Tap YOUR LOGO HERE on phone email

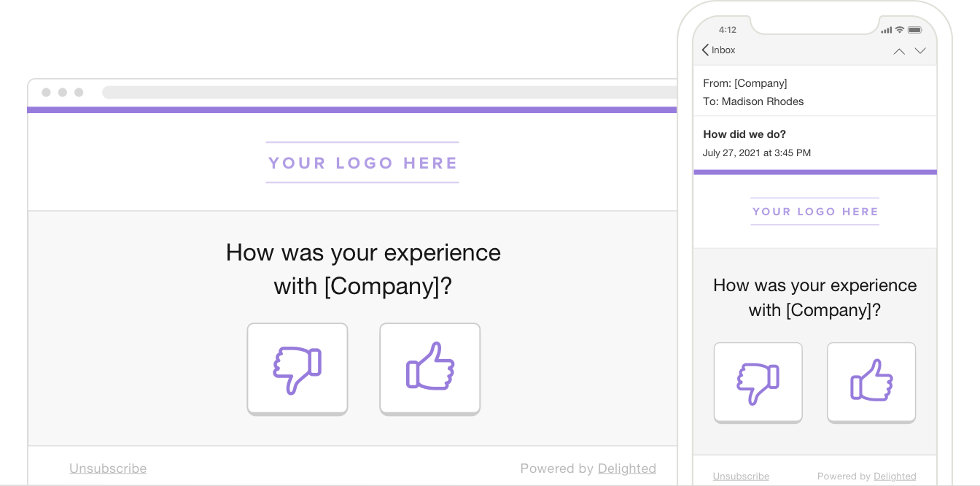(x=815, y=212)
